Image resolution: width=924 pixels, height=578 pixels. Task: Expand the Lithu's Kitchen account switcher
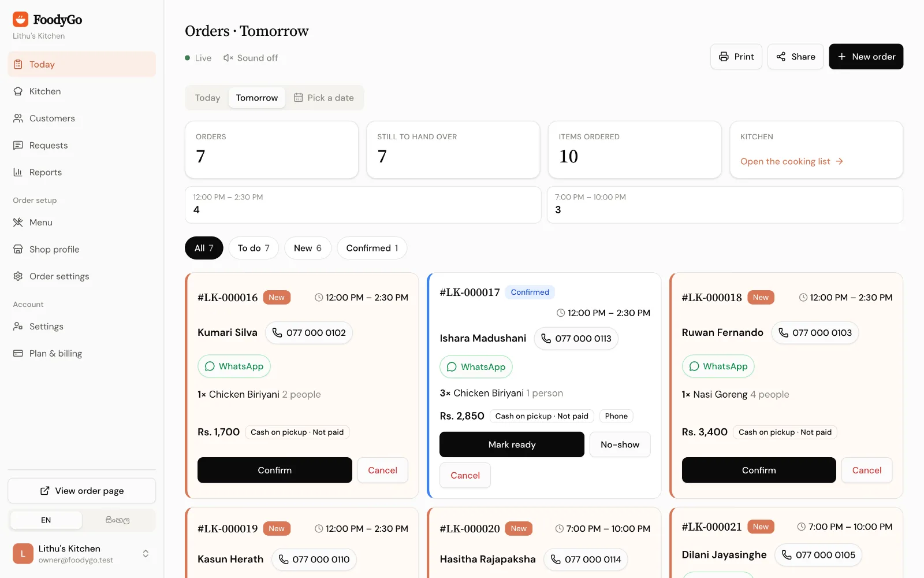tap(81, 554)
